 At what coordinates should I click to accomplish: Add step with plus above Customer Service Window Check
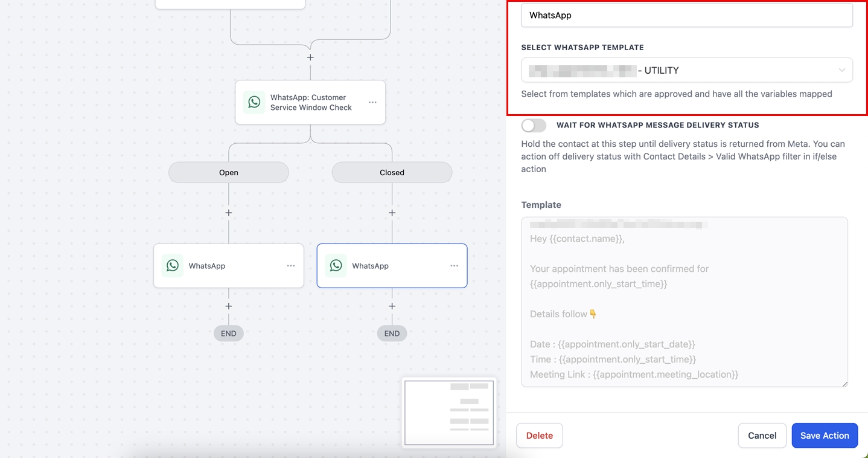[x=310, y=57]
